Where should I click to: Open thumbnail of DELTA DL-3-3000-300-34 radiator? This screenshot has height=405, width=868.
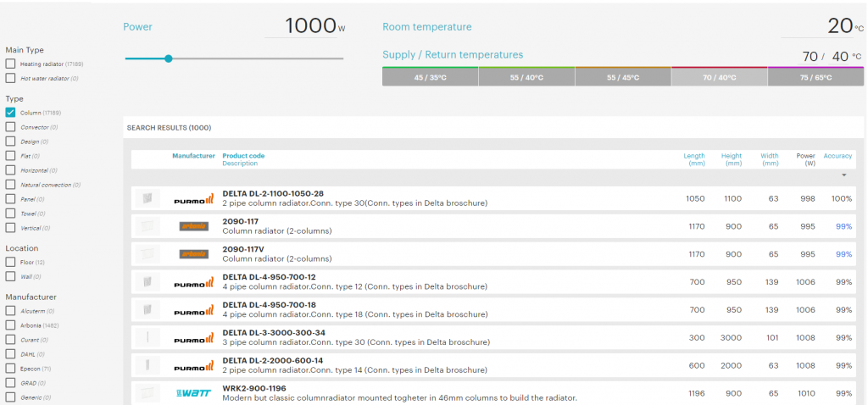pyautogui.click(x=147, y=337)
